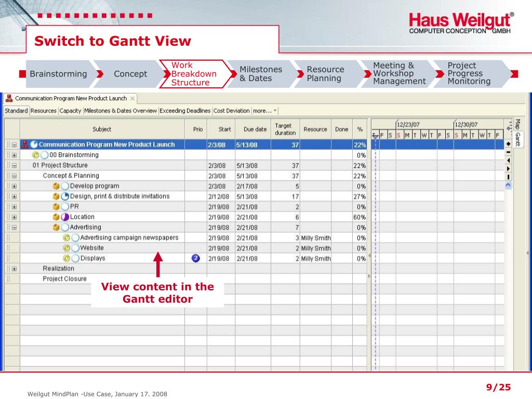Viewport: 532px width, 399px height.
Task: Click package icon beside Design, print & distribute
Action: (56, 196)
